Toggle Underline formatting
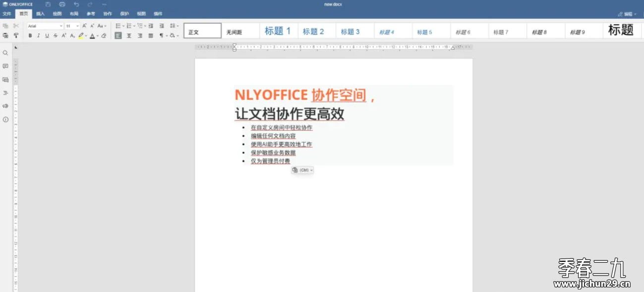Screen dimensions: 644x292 (47, 36)
